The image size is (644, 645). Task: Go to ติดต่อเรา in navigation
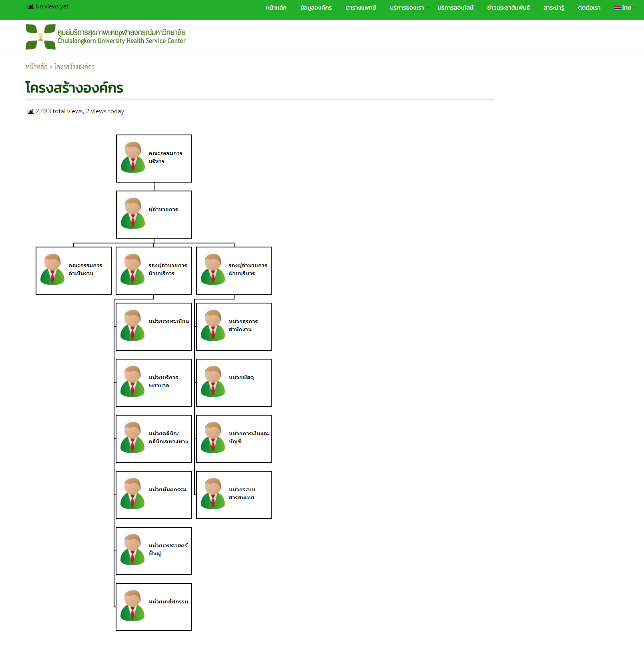[589, 8]
